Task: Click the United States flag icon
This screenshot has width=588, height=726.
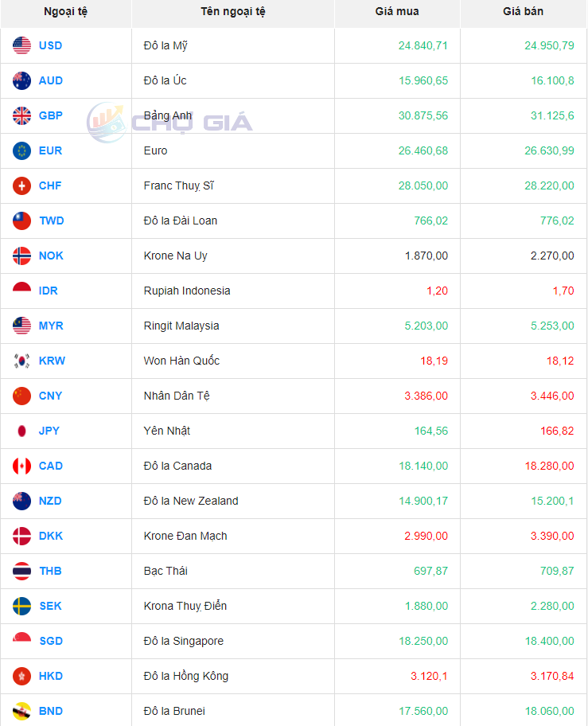Action: point(21,46)
